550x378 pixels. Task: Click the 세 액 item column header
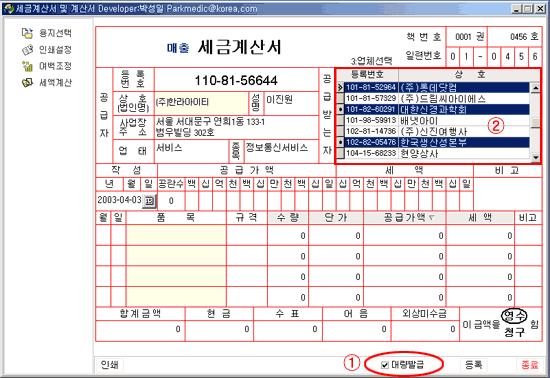coord(480,218)
